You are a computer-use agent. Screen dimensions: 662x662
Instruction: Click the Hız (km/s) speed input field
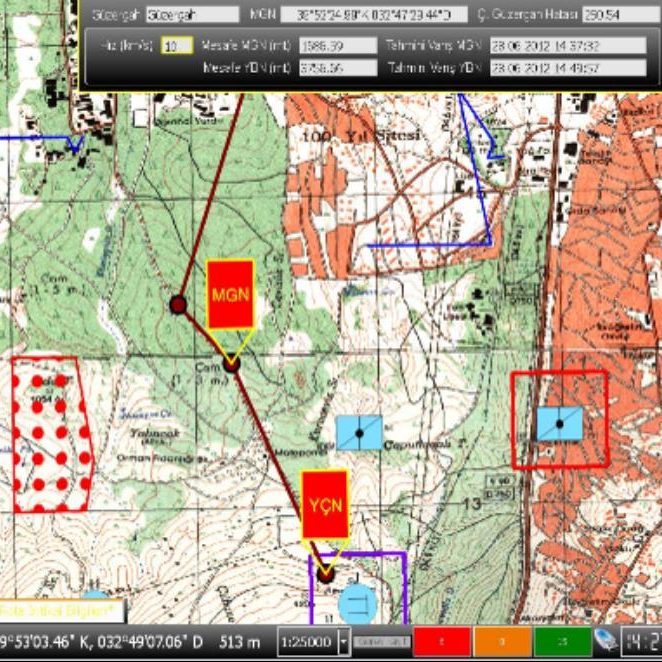176,46
